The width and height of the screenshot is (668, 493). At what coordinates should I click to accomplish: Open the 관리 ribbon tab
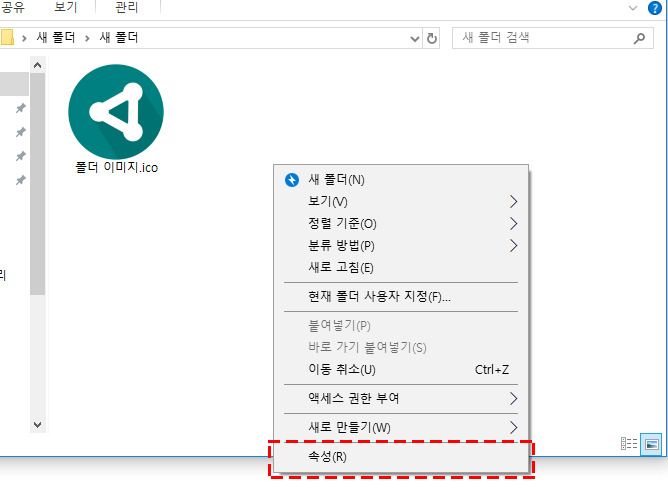(x=127, y=7)
